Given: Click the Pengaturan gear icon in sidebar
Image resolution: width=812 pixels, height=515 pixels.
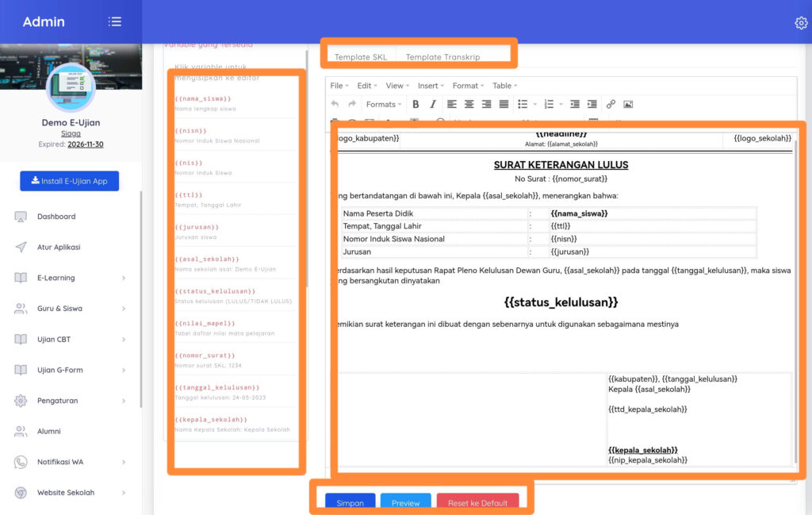Looking at the screenshot, I should [21, 401].
